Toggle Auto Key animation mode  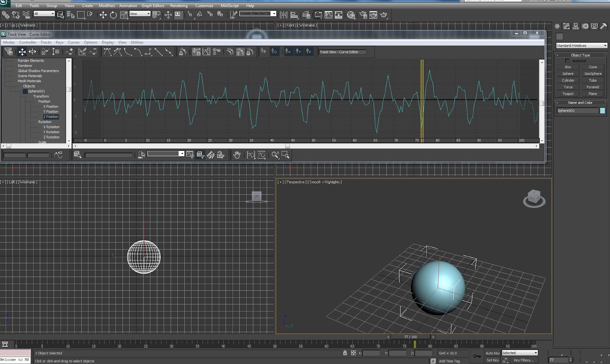tap(493, 353)
